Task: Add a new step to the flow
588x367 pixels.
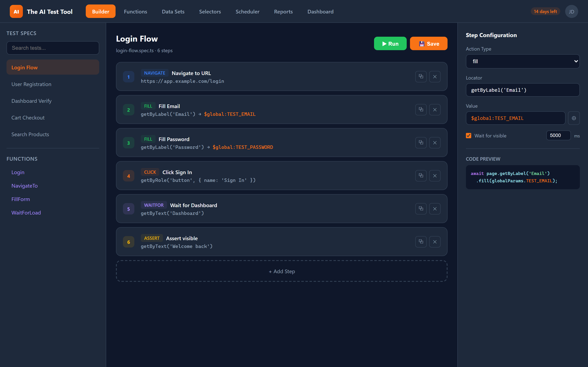Action: coord(281,271)
